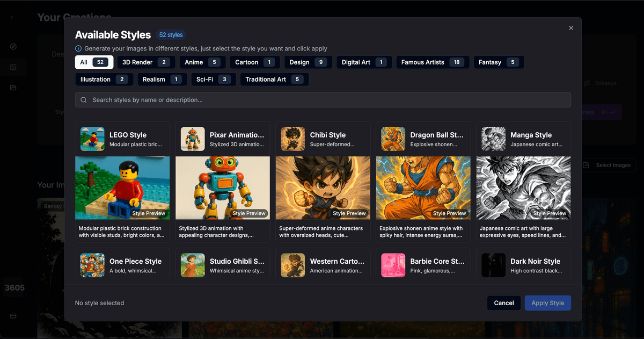The image size is (644, 339).
Task: Click the "Available Styles" heading
Action: tap(113, 35)
